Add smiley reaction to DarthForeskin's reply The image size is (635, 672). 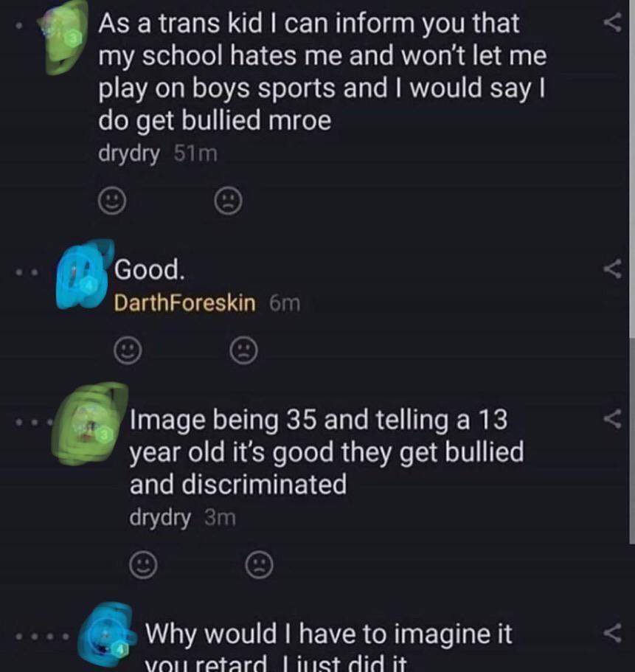[128, 350]
